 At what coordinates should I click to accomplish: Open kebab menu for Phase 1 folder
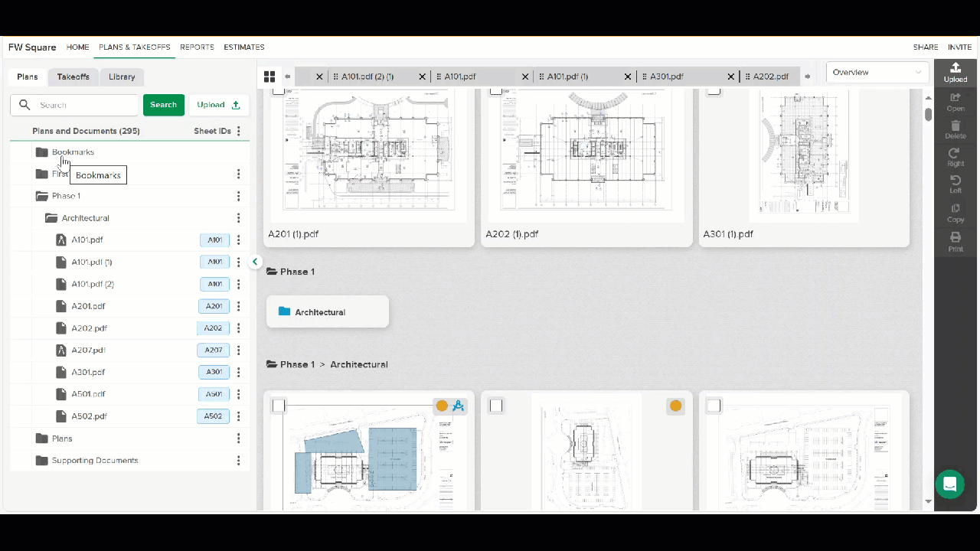click(x=239, y=196)
